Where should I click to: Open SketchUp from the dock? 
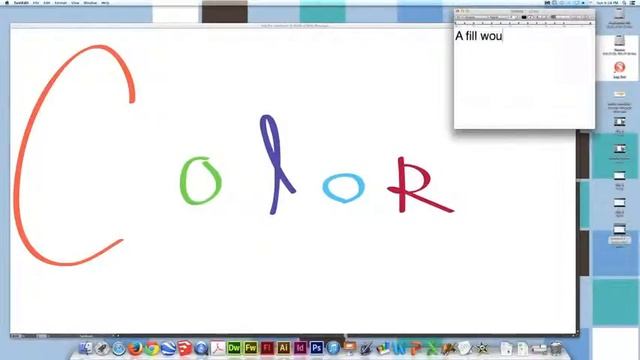(x=184, y=348)
